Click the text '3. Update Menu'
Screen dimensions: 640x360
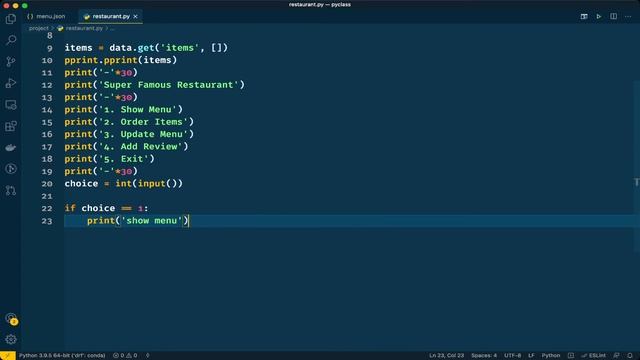[143, 134]
